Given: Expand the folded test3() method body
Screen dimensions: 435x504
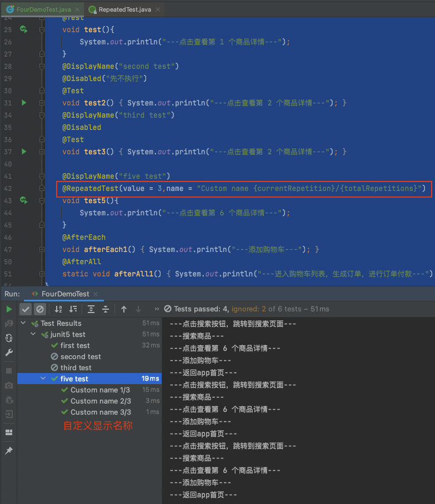Looking at the screenshot, I should click(x=42, y=152).
